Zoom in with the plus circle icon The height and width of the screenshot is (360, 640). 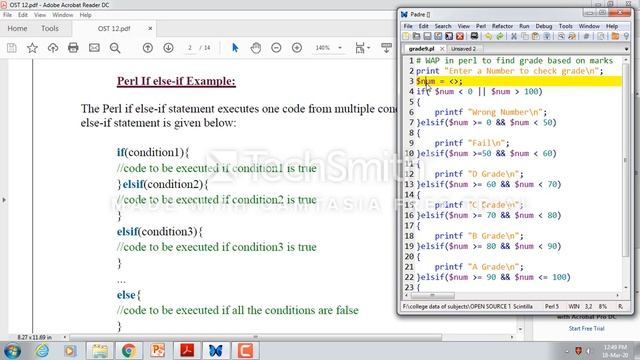tap(297, 48)
